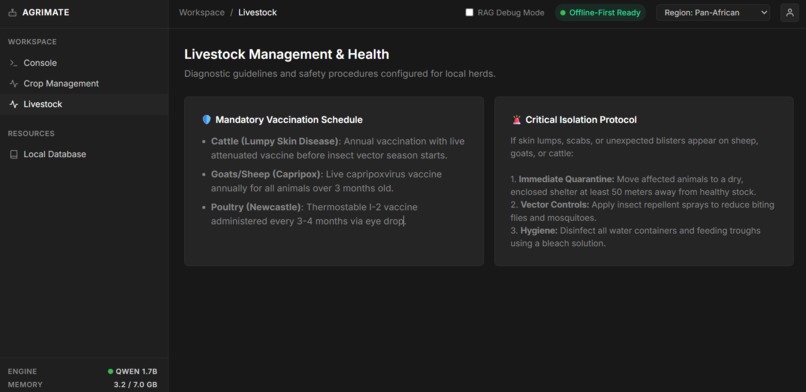Click the Diagnostic guidelines subtitle text
The image size is (806, 392).
coord(340,73)
